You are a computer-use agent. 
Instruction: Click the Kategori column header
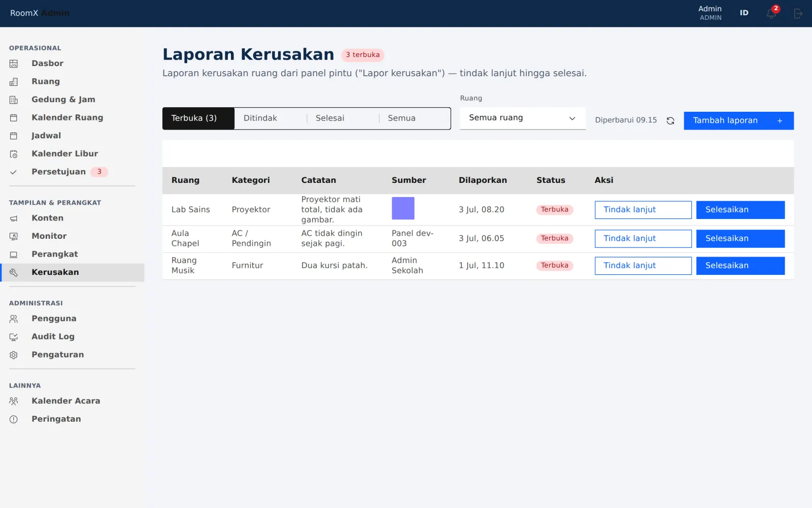pos(251,180)
